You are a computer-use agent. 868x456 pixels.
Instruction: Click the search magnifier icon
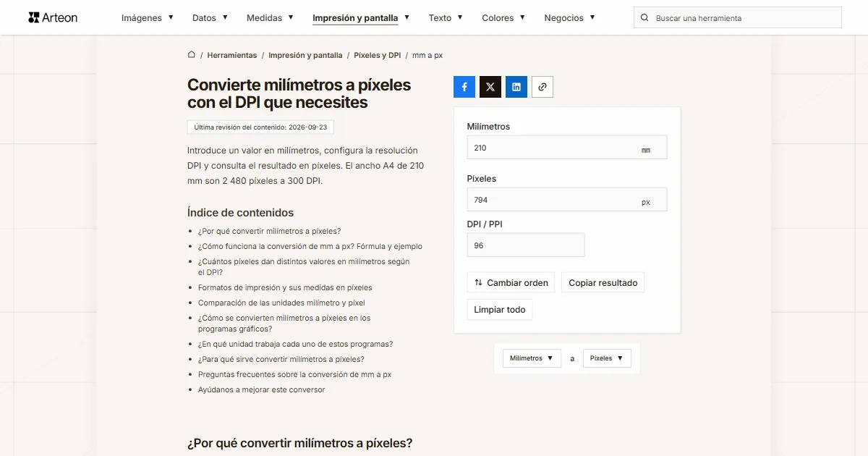(x=645, y=17)
